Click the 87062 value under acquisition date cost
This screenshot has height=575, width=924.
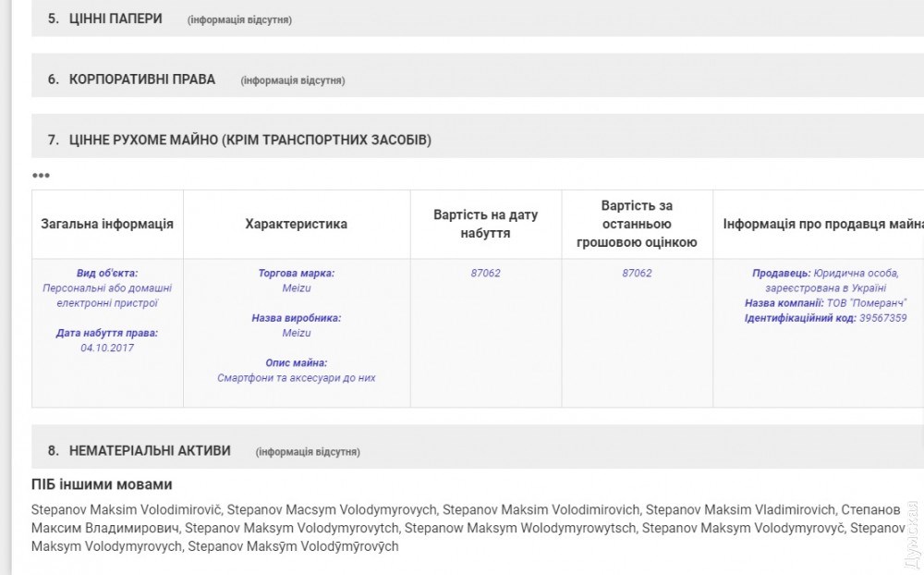pos(485,273)
